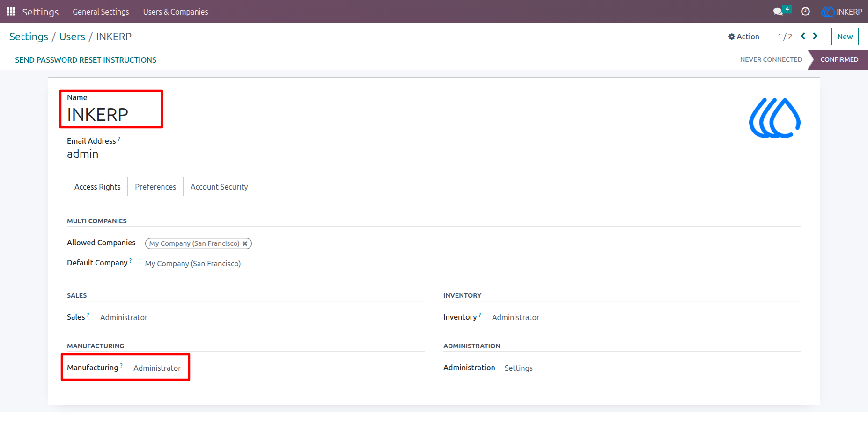Viewport: 868px width, 434px height.
Task: Open General Settings menu
Action: click(101, 12)
